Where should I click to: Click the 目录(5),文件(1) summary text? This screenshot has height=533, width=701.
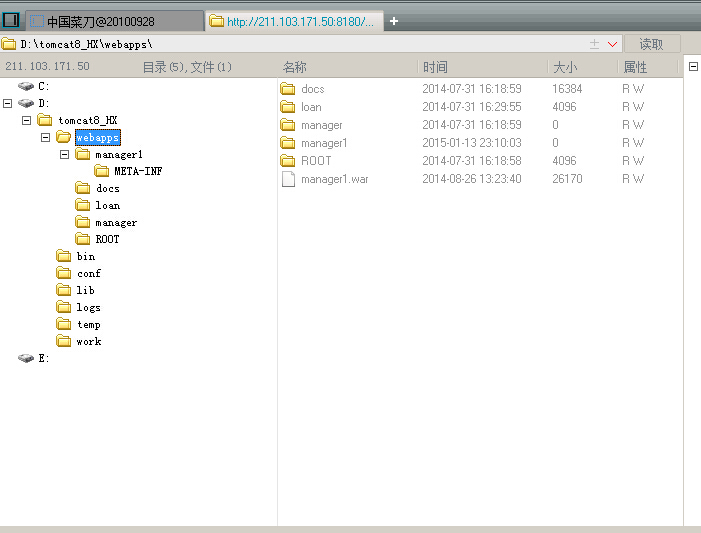coord(187,67)
